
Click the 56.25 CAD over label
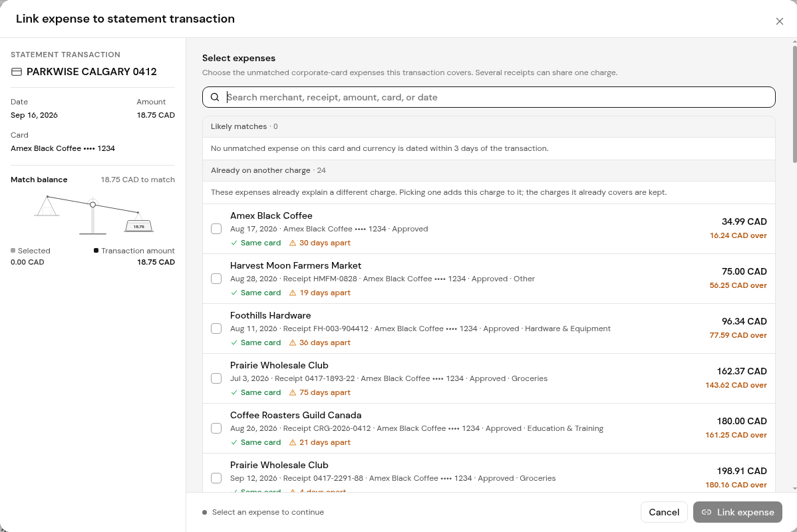[738, 285]
